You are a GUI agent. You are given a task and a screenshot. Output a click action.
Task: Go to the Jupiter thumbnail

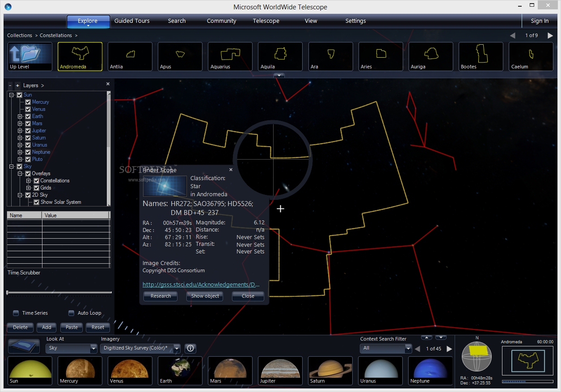[280, 371]
